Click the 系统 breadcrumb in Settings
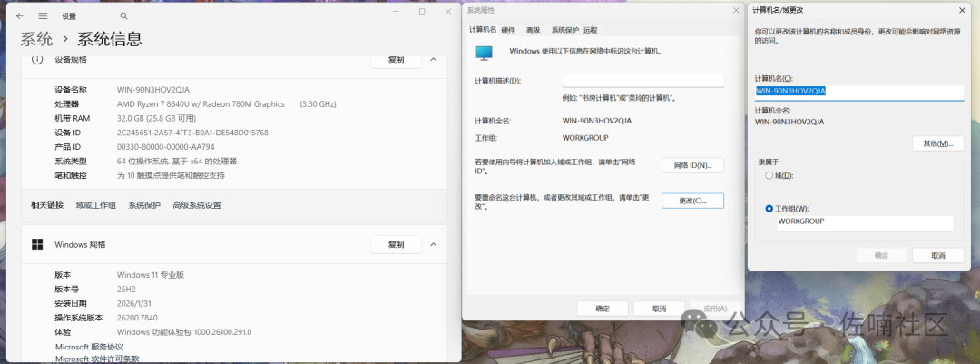Viewport: 980px width, 364px height. tap(36, 39)
